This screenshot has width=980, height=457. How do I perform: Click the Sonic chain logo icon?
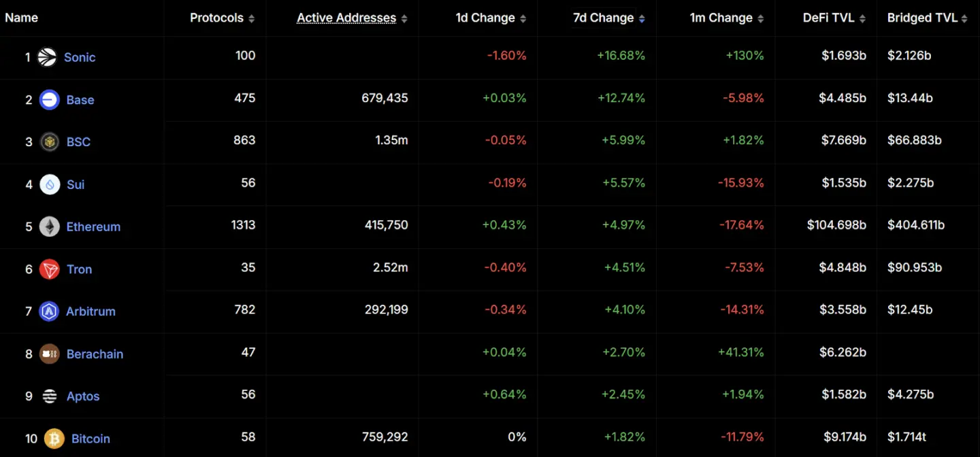[47, 57]
